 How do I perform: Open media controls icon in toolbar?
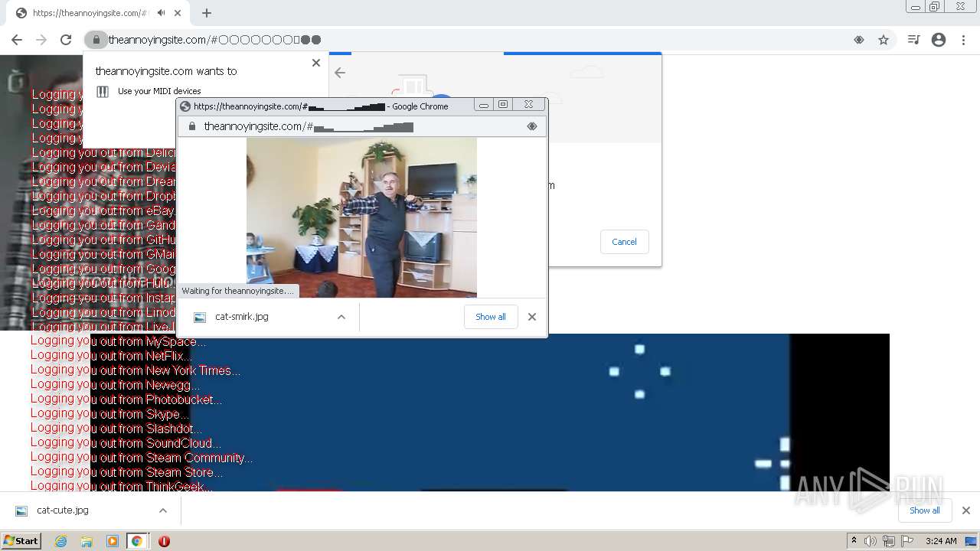[x=913, y=40]
